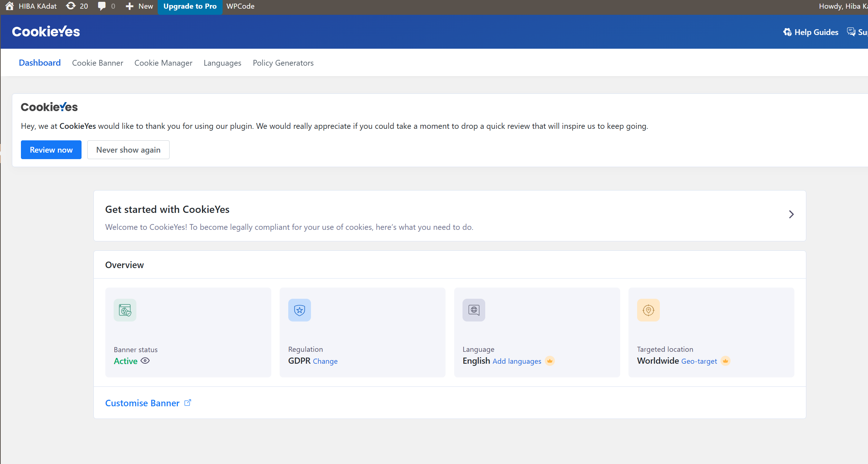868x464 pixels.
Task: Click the external link icon by Customise Banner
Action: pyautogui.click(x=188, y=403)
